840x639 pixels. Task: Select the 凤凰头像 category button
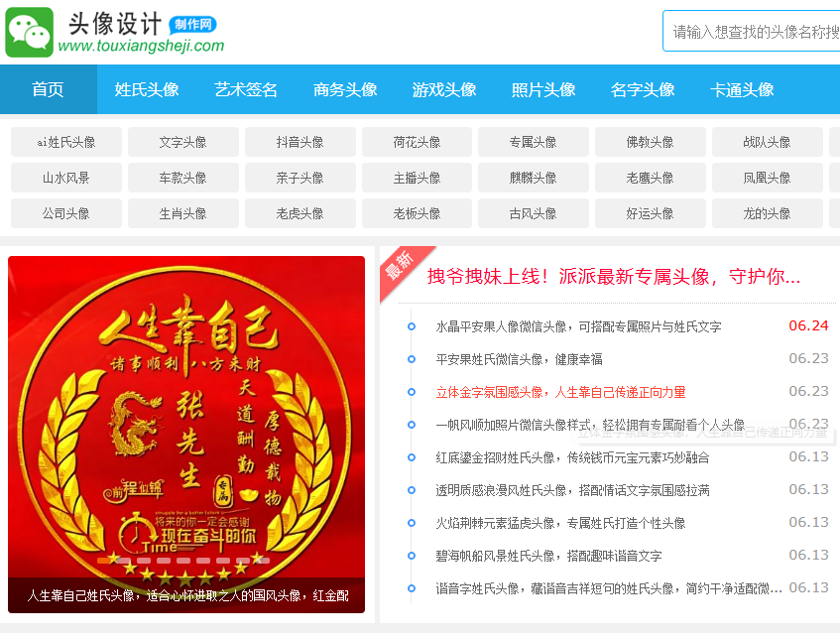coord(768,178)
